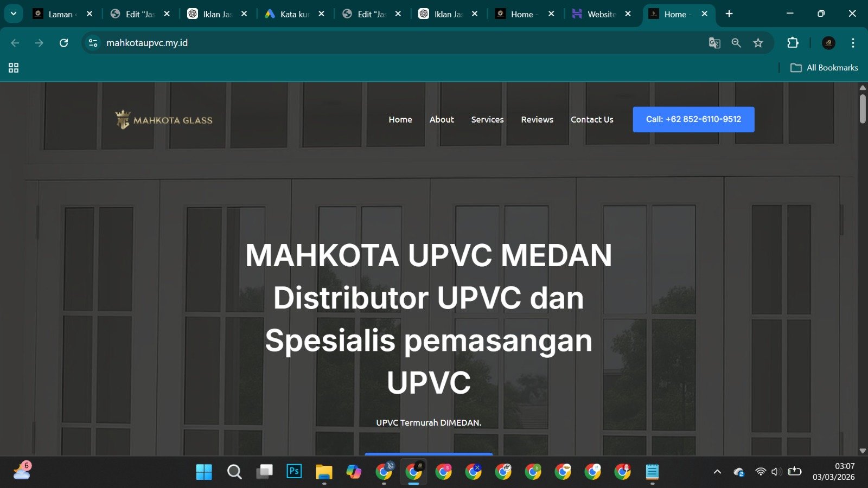Screen dimensions: 868x488
Task: Click the zoom magnifier icon in address bar
Action: pos(736,43)
